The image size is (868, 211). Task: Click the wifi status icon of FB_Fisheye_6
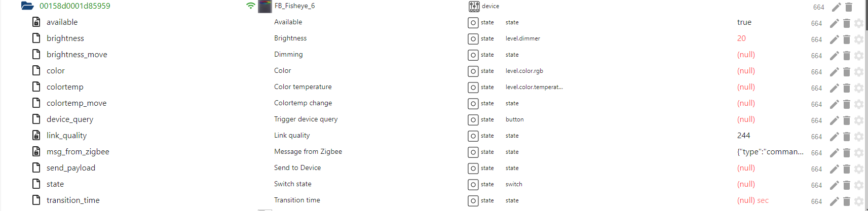(x=250, y=6)
